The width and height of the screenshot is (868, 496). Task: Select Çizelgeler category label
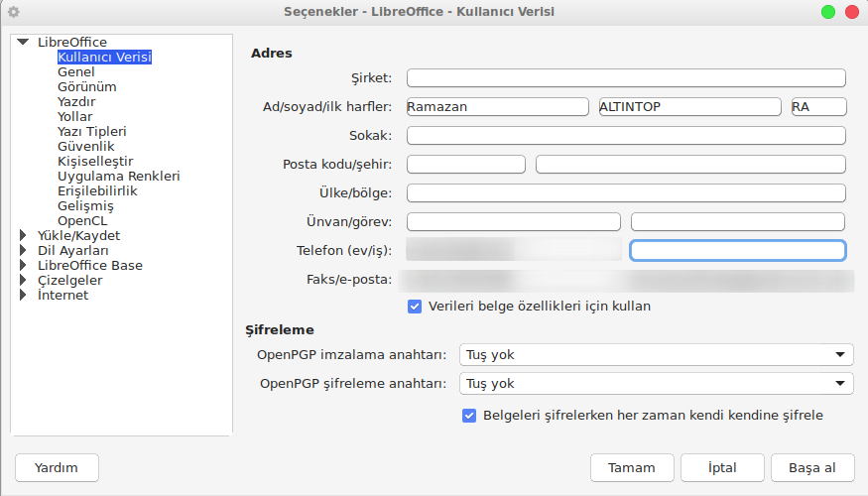point(69,281)
